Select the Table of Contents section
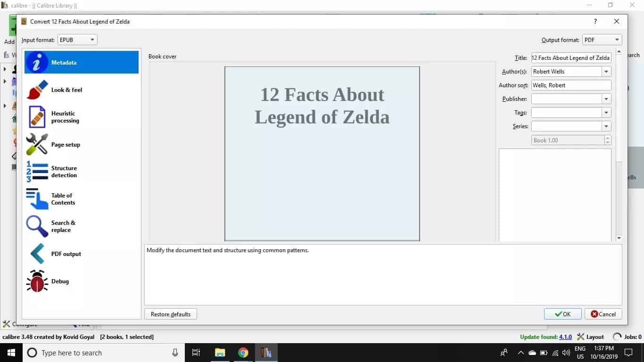Screen dimensions: 644x362 [x=82, y=199]
